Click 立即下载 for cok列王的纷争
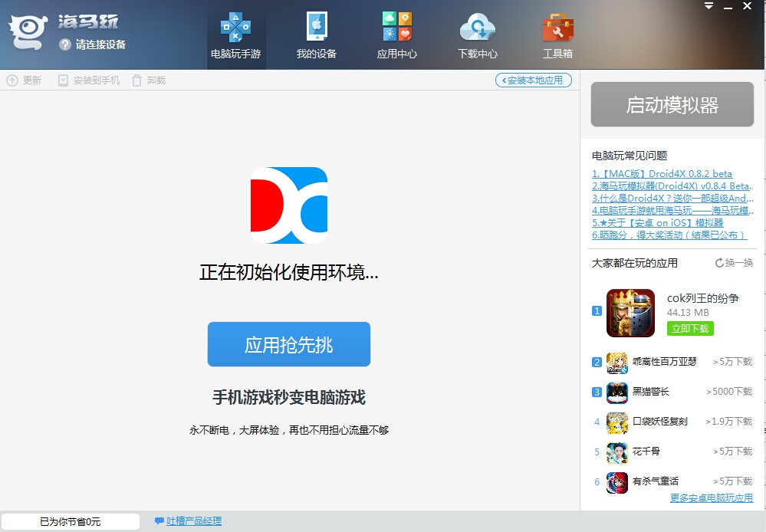 coord(690,328)
